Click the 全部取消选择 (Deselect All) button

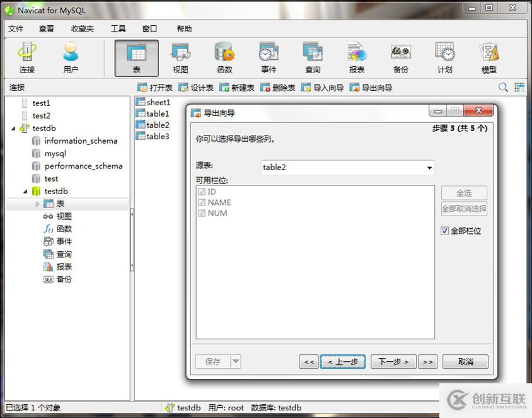[464, 208]
